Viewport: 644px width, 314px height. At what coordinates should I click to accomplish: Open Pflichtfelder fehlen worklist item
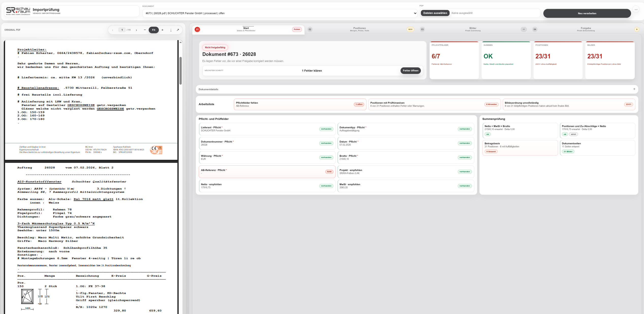(x=300, y=104)
